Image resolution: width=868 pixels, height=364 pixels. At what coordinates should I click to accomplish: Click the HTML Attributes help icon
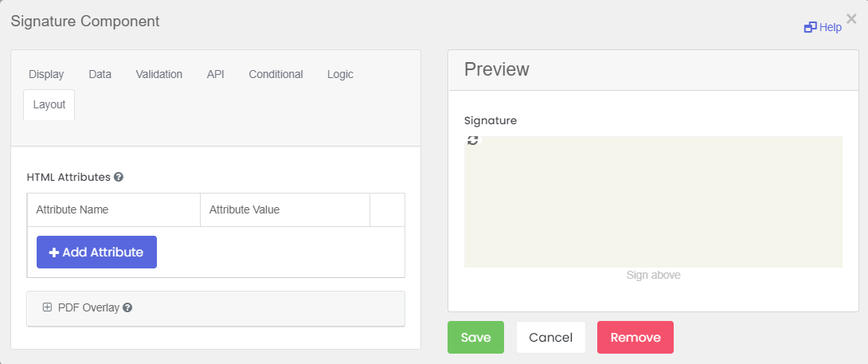tap(119, 178)
